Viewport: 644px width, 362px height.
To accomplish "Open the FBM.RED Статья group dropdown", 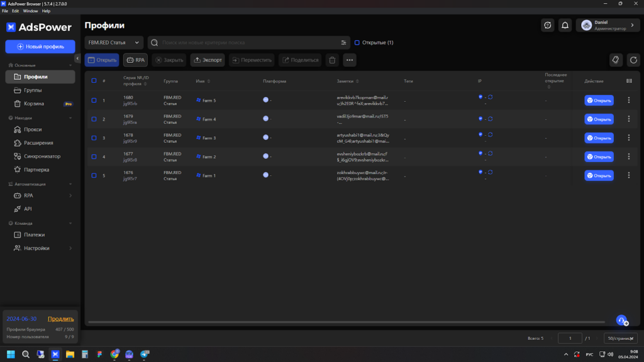I will click(114, 43).
